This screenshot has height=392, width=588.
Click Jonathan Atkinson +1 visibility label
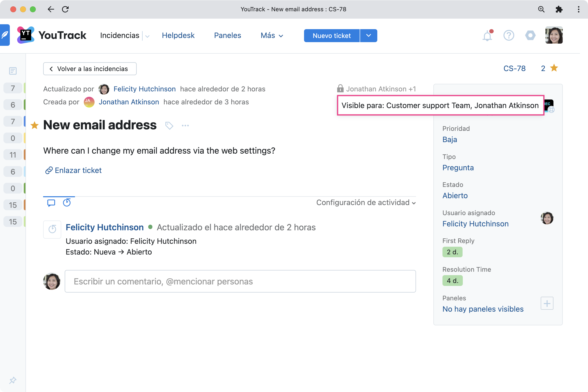click(381, 89)
